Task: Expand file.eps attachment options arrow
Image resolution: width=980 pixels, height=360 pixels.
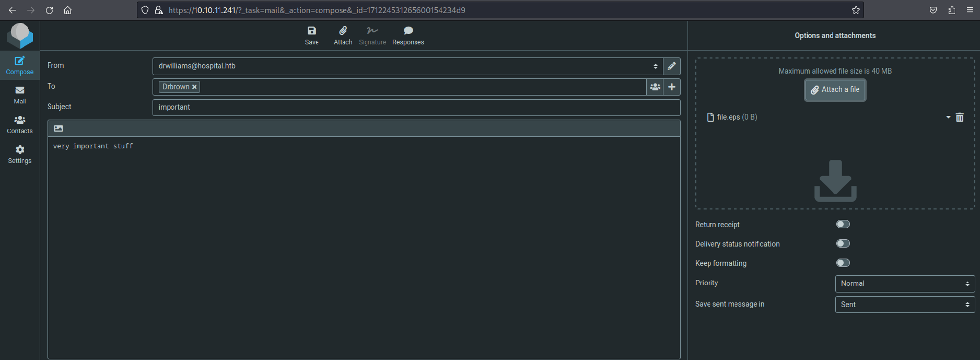Action: [x=948, y=117]
